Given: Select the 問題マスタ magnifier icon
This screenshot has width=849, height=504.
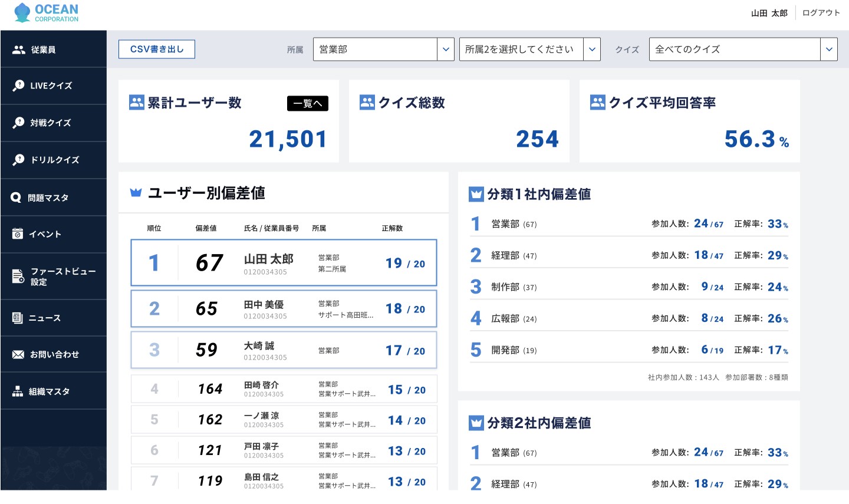Looking at the screenshot, I should pyautogui.click(x=16, y=198).
